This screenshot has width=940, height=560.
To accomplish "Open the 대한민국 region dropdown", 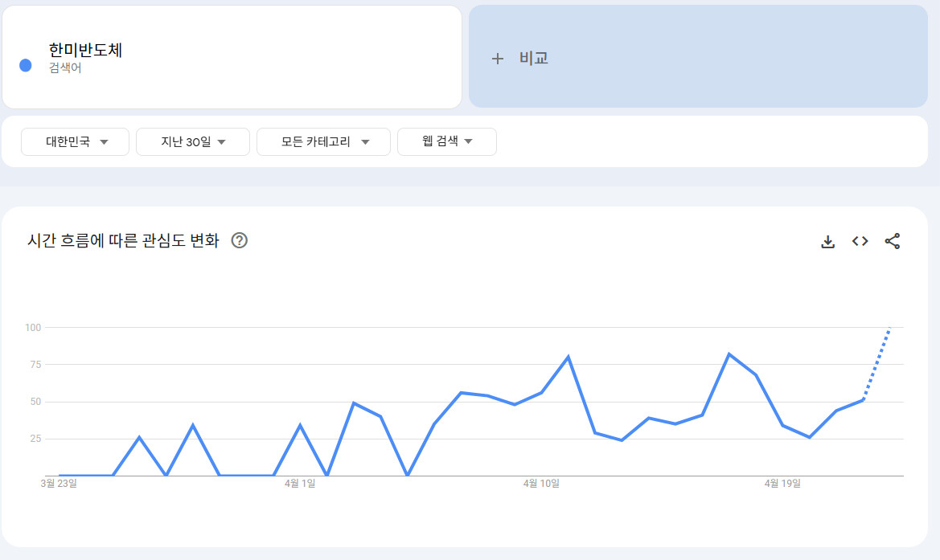I will pos(76,142).
